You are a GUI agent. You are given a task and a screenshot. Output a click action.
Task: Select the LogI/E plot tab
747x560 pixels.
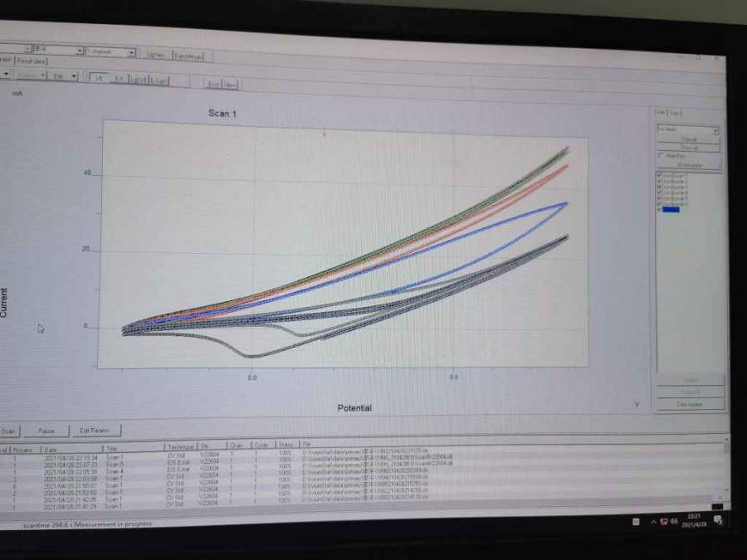(x=139, y=80)
